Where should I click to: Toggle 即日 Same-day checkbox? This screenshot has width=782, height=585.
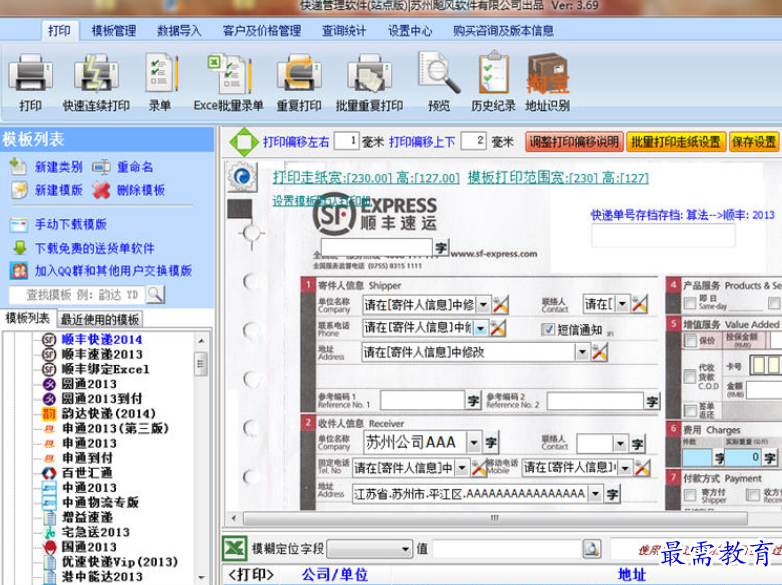(x=690, y=302)
